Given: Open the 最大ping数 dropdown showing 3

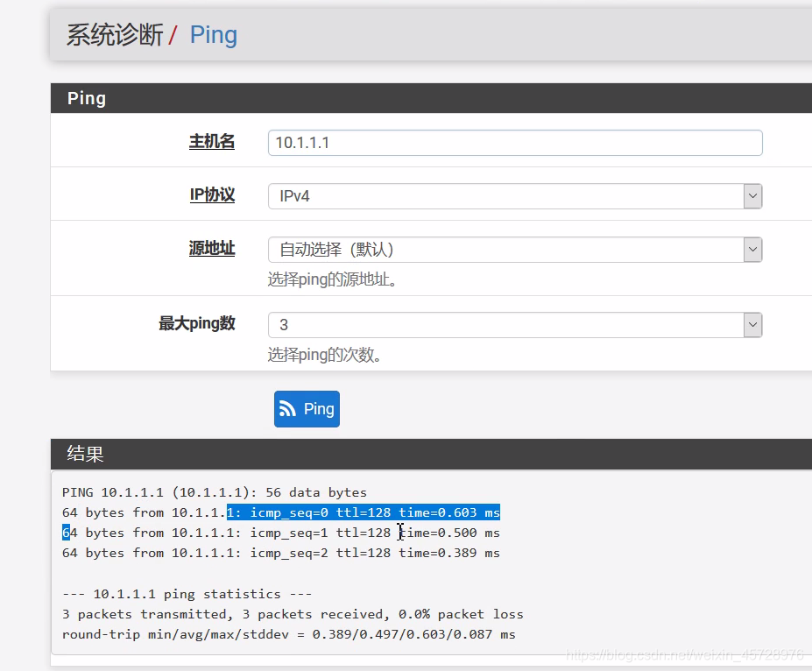Looking at the screenshot, I should coord(515,325).
